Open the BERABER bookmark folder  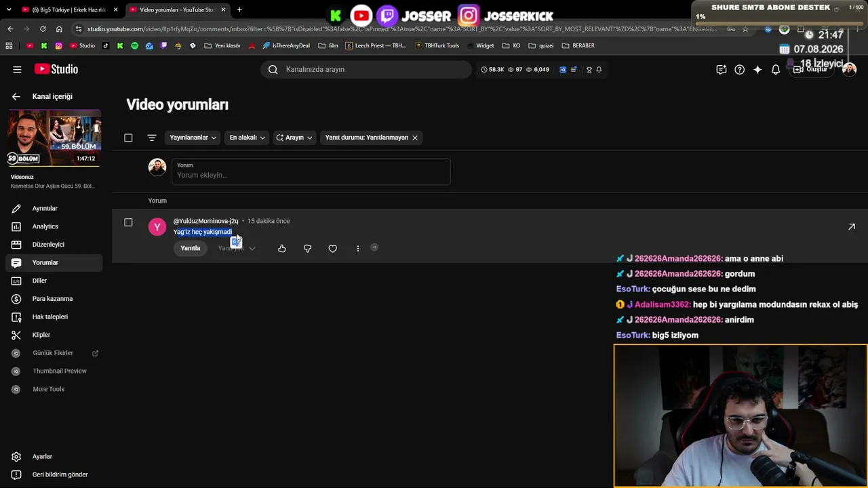[x=578, y=45]
